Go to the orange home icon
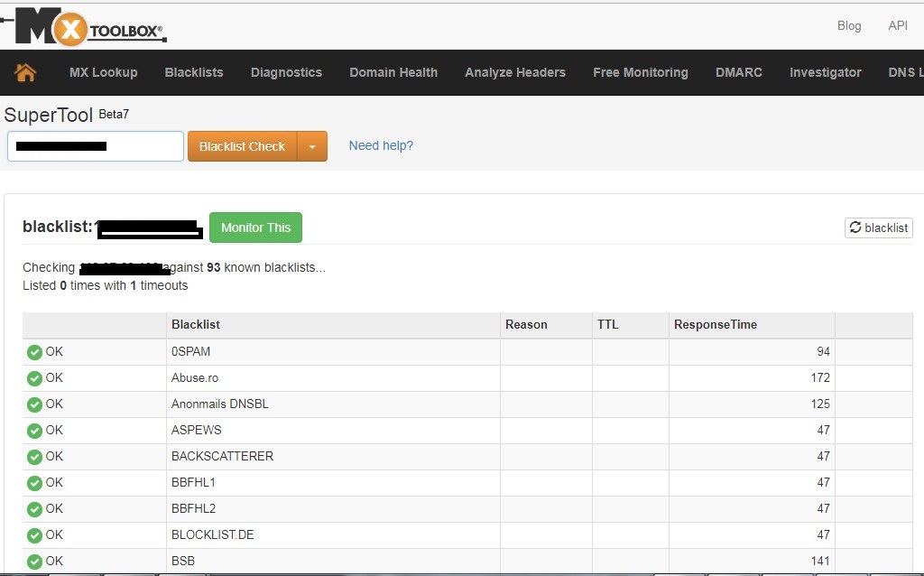Screen dimensions: 924x576 (25, 72)
